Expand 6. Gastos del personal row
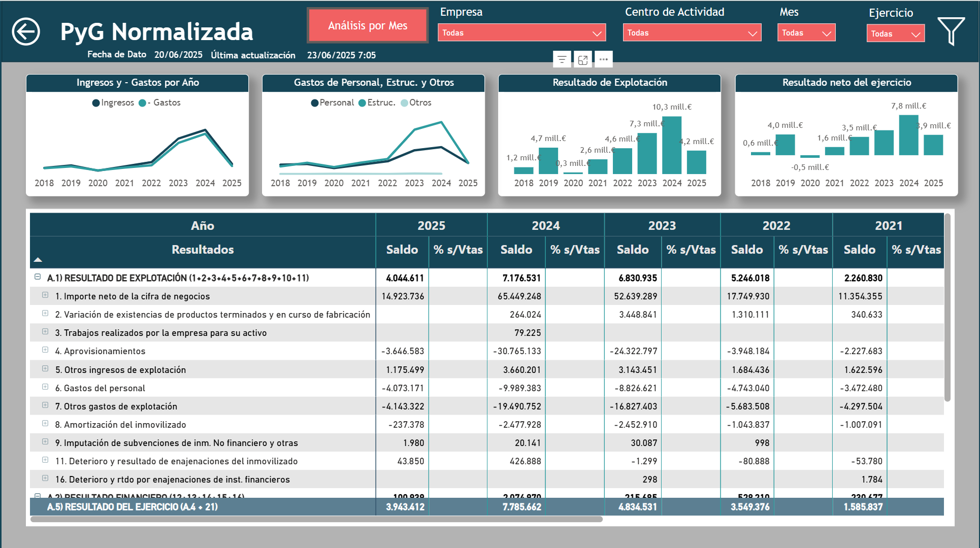 (45, 387)
